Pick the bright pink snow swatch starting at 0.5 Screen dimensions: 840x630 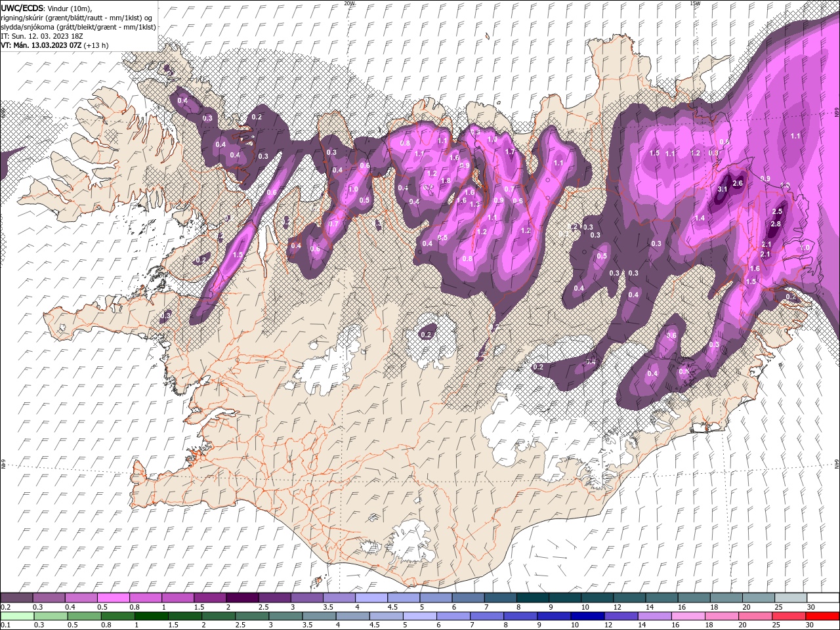tap(113, 598)
